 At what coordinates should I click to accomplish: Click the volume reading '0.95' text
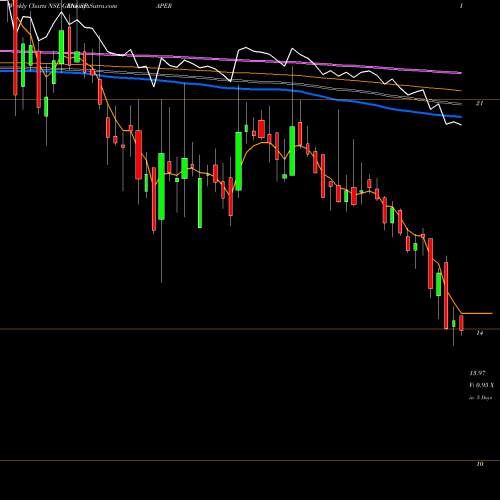pyautogui.click(x=482, y=385)
